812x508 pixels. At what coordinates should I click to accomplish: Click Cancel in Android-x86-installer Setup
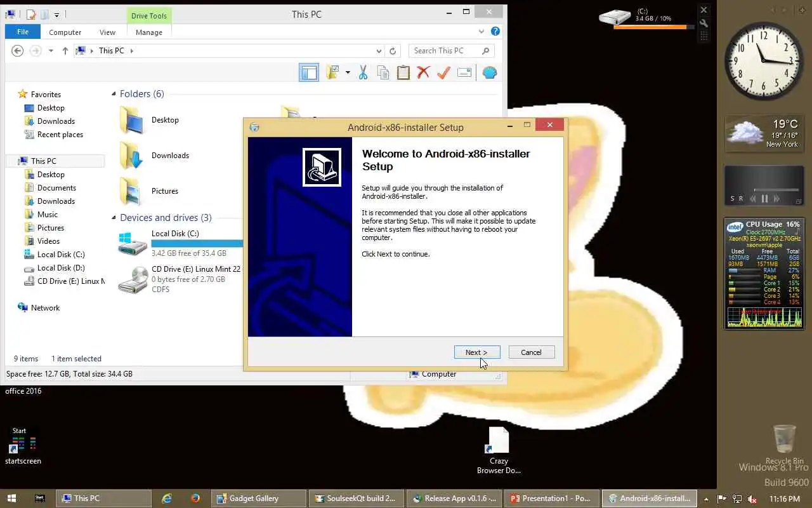[532, 352]
